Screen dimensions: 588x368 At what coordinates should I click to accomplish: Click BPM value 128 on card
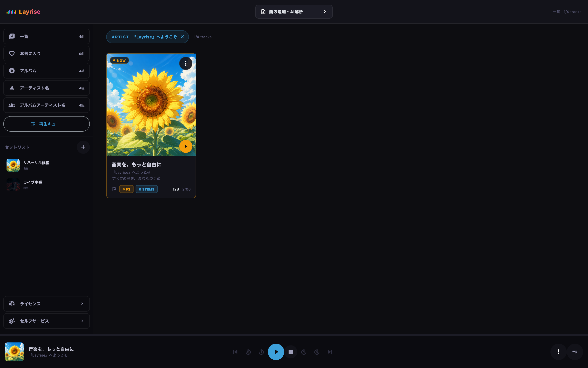tap(176, 189)
